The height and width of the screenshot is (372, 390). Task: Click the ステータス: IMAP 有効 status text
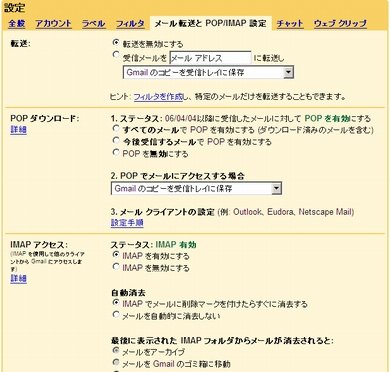[153, 245]
